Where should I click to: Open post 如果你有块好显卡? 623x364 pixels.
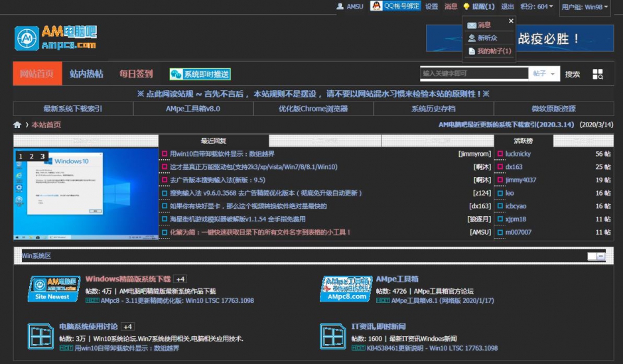pos(248,206)
